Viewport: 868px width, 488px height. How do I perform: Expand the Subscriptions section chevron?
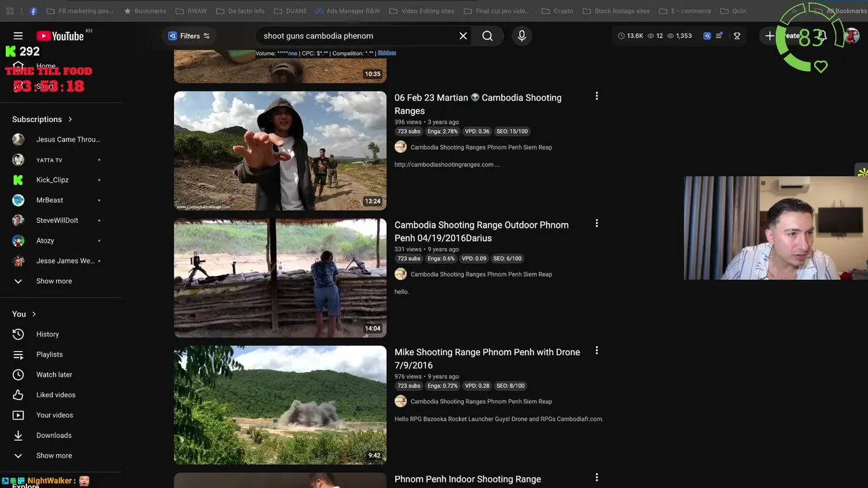(x=70, y=119)
